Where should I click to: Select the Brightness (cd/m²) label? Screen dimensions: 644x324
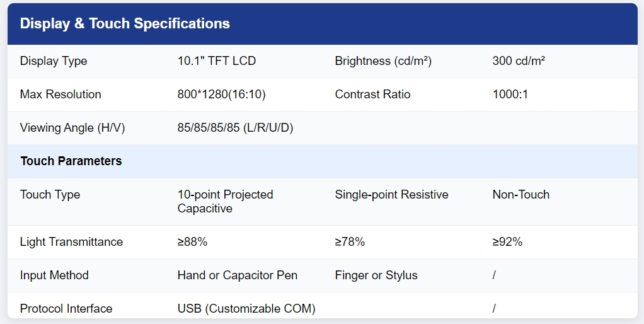383,61
